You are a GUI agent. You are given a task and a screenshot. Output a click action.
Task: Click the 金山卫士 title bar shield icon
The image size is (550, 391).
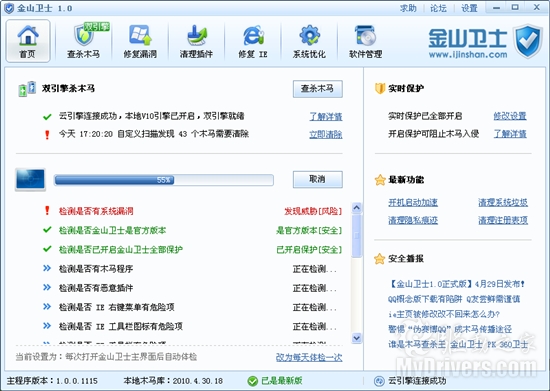8,8
